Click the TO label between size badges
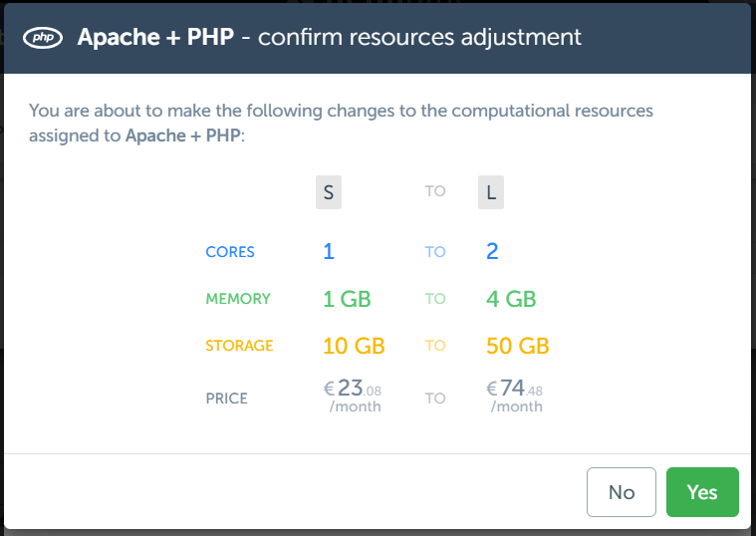The width and height of the screenshot is (756, 536). click(435, 191)
